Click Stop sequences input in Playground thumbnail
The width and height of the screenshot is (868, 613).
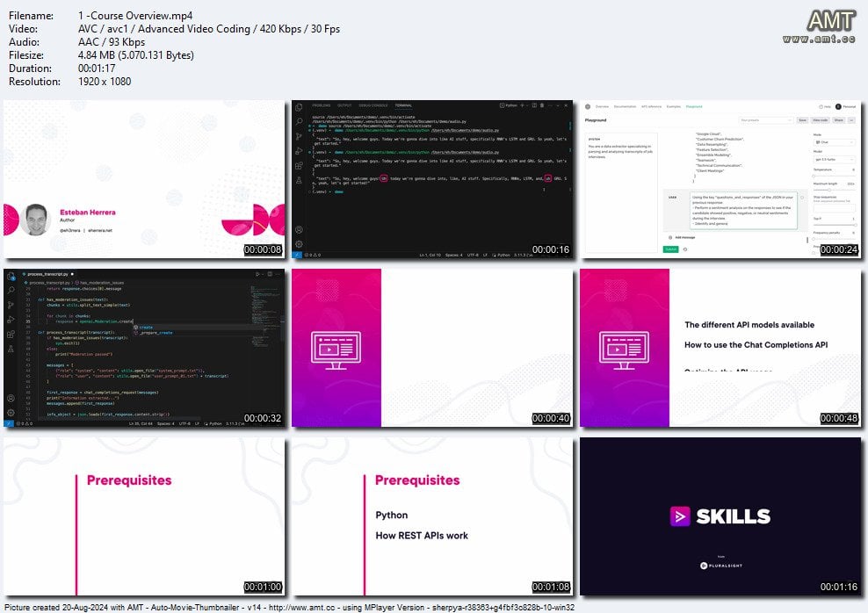(835, 208)
